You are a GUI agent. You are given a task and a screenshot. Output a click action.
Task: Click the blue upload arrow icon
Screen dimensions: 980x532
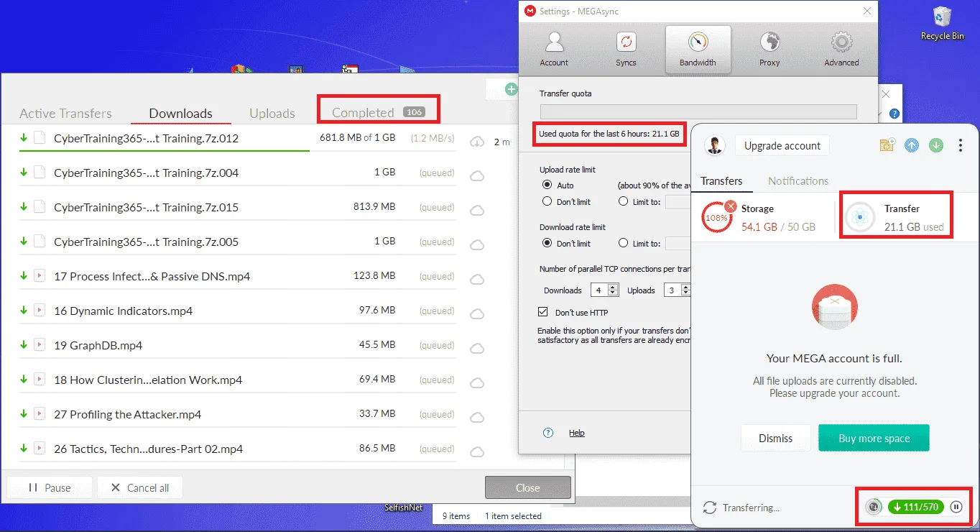(912, 145)
